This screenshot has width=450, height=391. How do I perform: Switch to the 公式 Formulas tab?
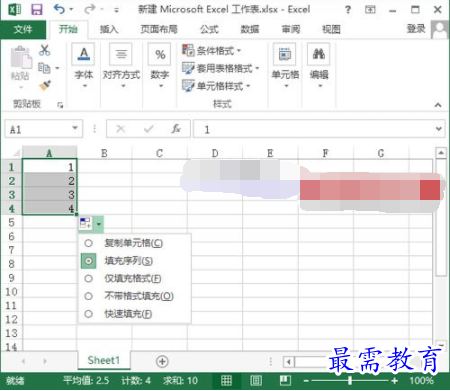pos(209,30)
